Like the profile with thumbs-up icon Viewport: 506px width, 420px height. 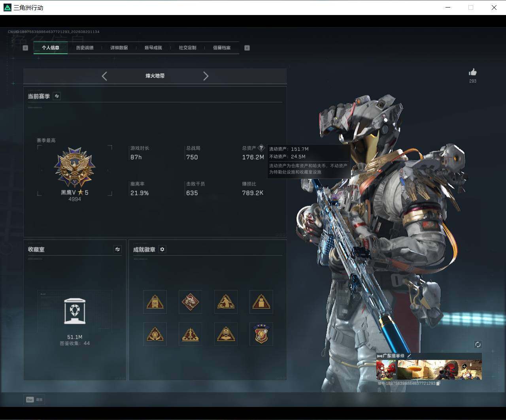click(473, 72)
